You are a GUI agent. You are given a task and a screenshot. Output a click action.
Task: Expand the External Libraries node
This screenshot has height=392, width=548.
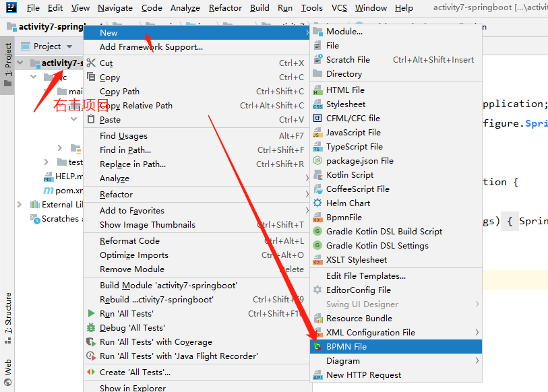[x=20, y=204]
